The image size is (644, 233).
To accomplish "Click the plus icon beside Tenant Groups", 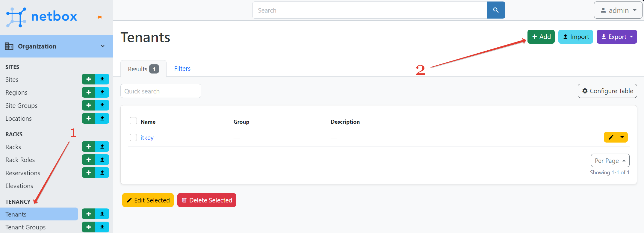I will coord(89,227).
